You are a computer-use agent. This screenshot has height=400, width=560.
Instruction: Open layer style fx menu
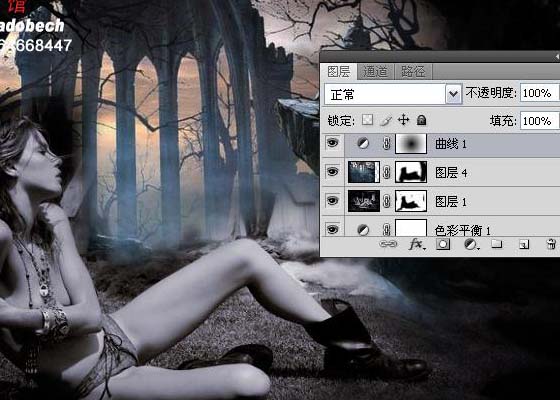click(x=417, y=244)
